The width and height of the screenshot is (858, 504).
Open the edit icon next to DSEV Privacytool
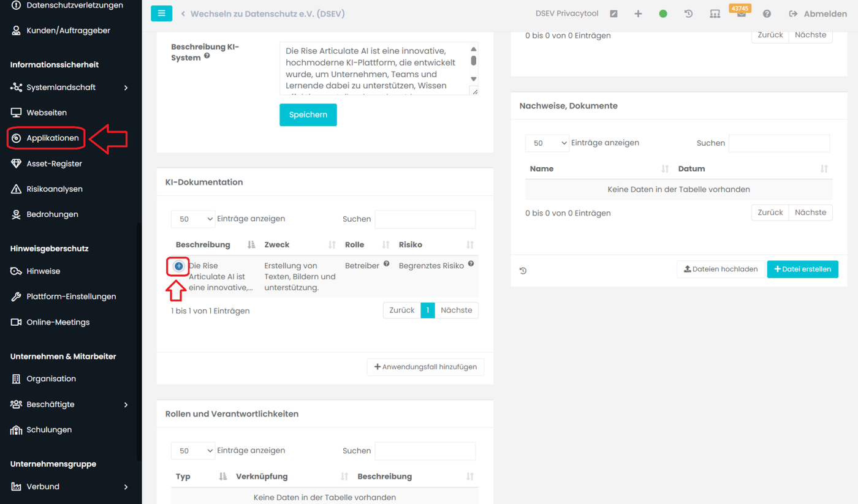613,13
